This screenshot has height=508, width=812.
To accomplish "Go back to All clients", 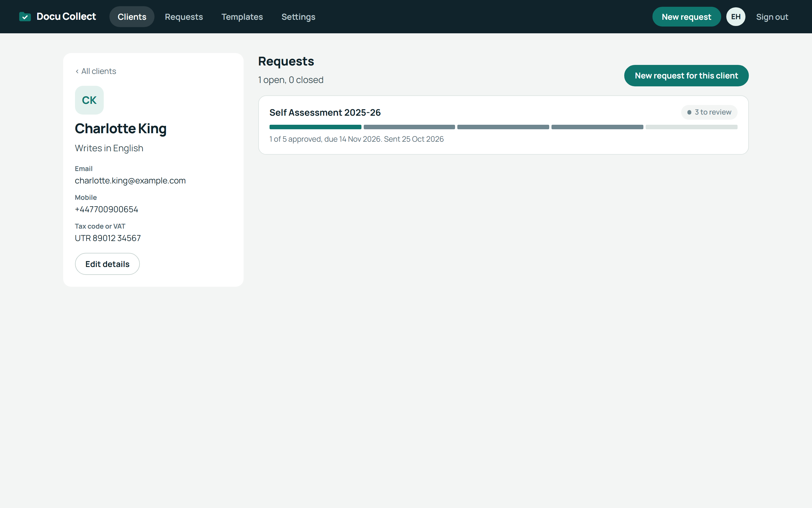I will tap(96, 71).
